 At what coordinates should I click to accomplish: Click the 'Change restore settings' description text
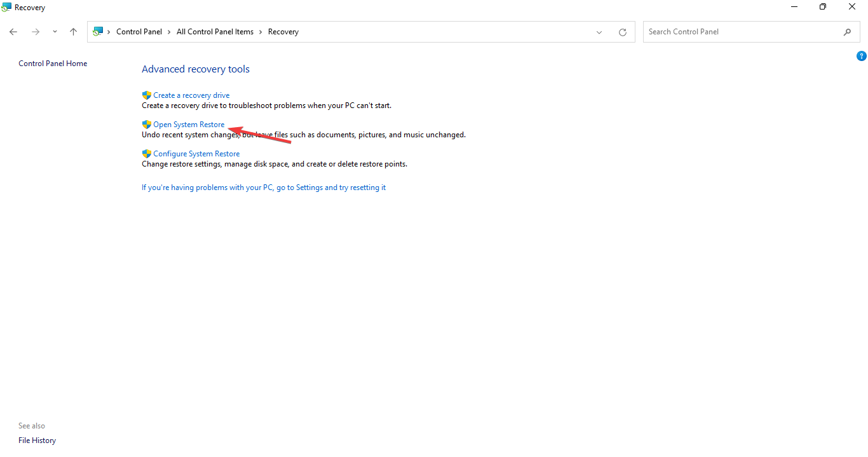pos(275,164)
